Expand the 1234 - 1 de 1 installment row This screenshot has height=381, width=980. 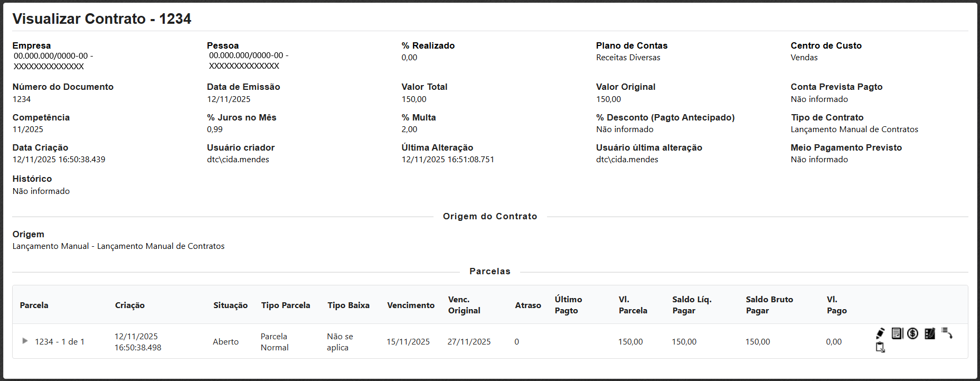25,341
